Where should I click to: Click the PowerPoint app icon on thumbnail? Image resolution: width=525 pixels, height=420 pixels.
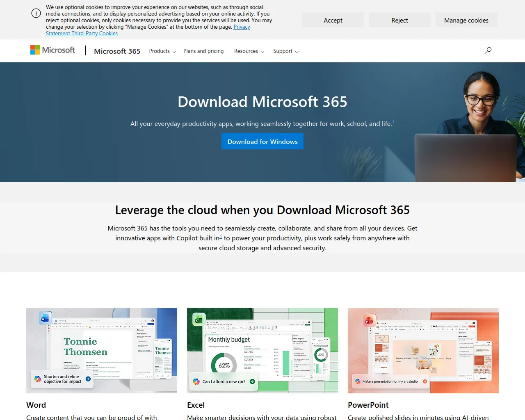point(369,321)
